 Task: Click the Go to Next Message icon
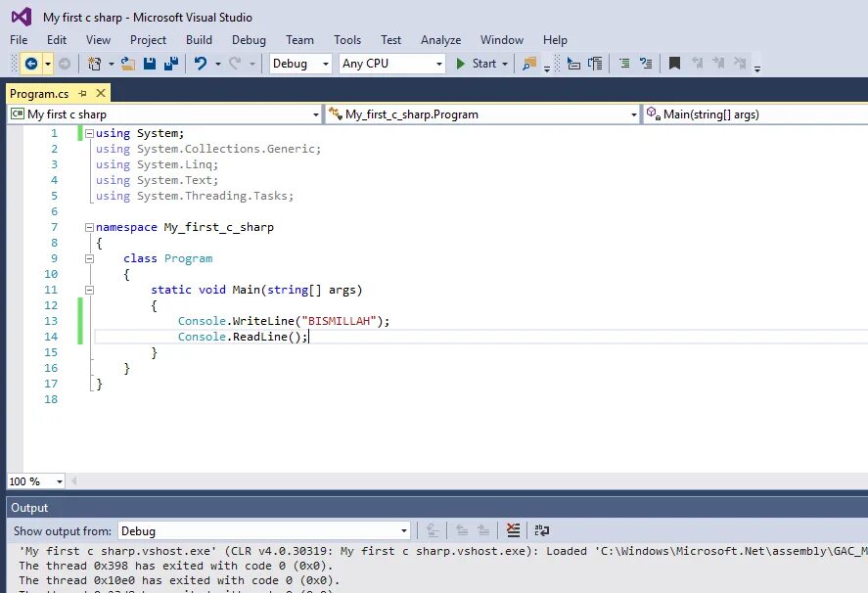pyautogui.click(x=483, y=530)
